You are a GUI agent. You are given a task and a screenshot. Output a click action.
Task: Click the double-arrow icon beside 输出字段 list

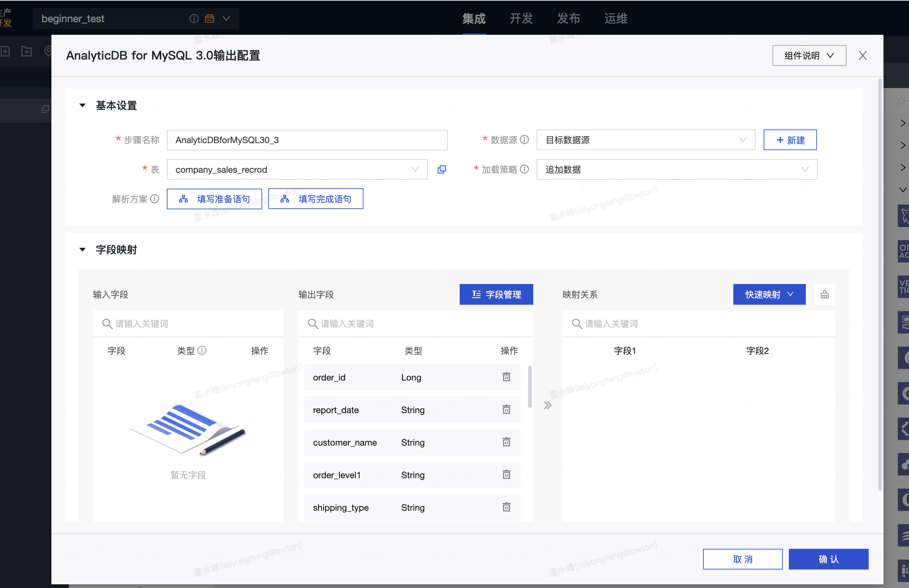[x=547, y=405]
